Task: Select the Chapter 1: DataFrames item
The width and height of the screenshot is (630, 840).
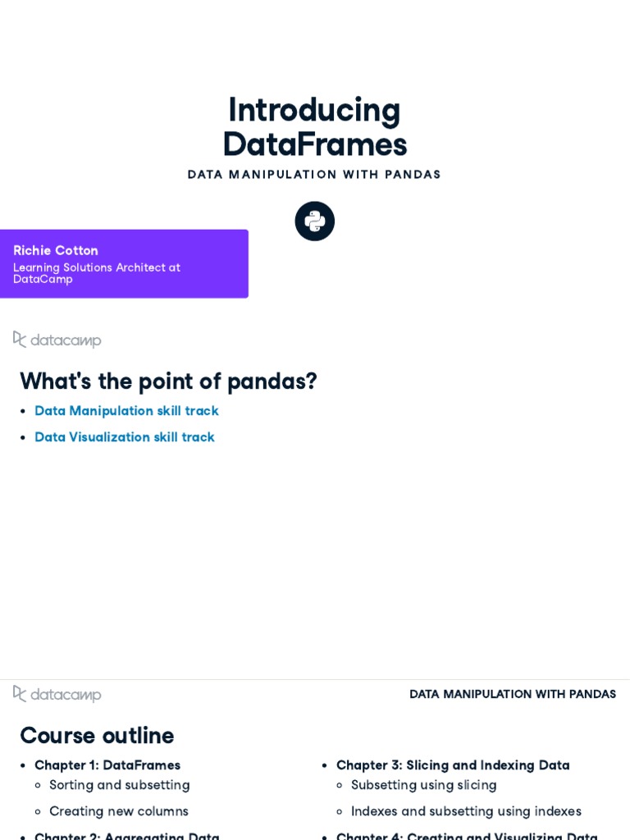Action: click(x=107, y=765)
